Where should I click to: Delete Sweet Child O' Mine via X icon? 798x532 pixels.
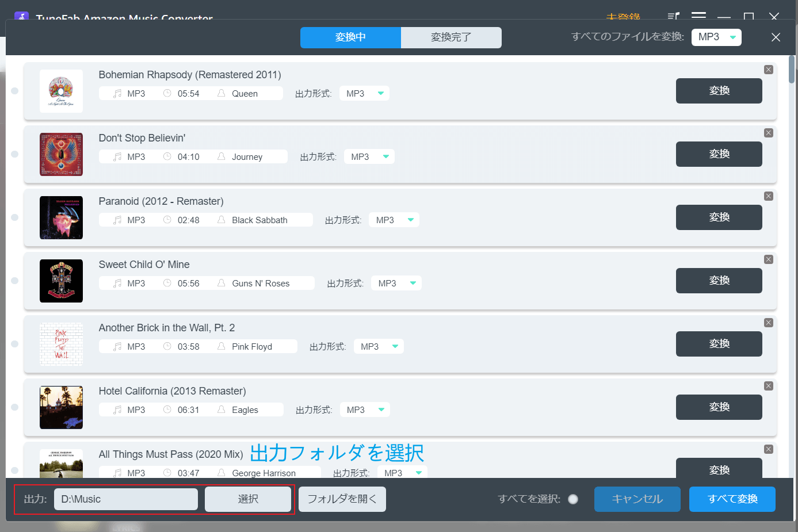pyautogui.click(x=768, y=259)
